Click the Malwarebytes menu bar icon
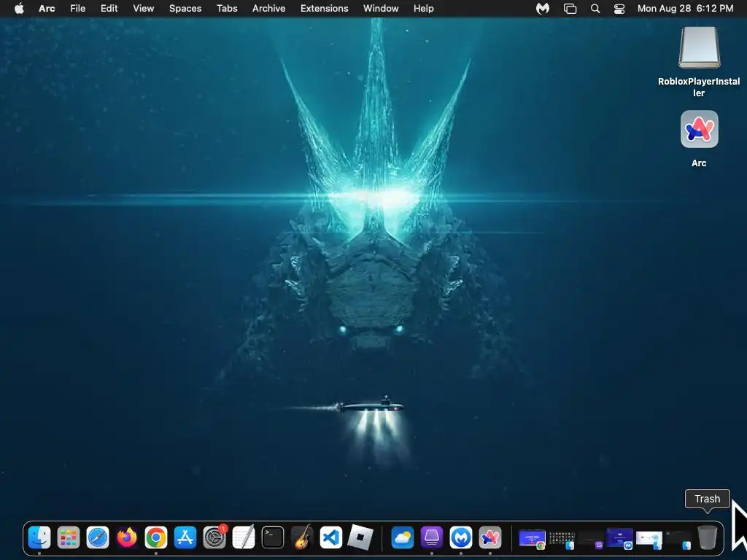This screenshot has width=747, height=560. point(543,8)
